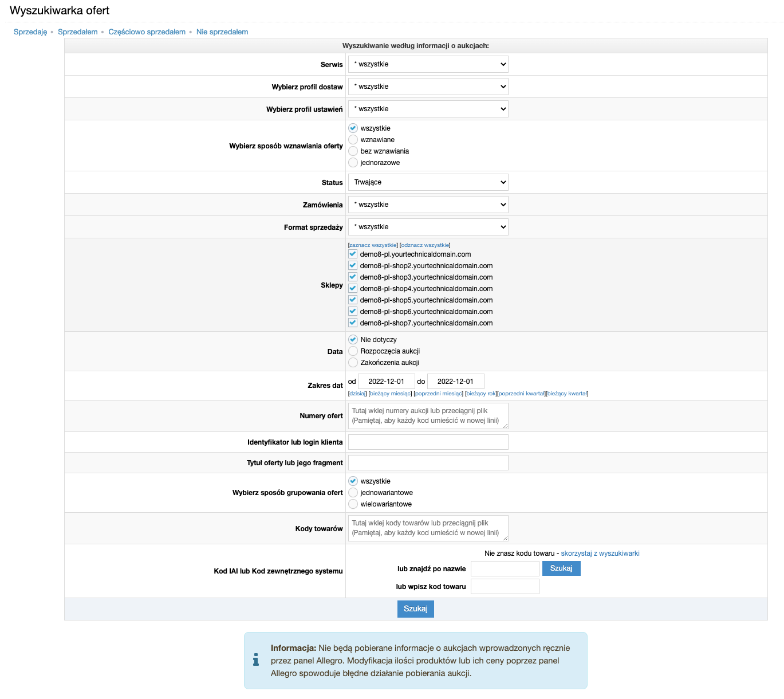Select the wielowariantowe radio option
Screen dimensions: 784x699
click(x=353, y=504)
